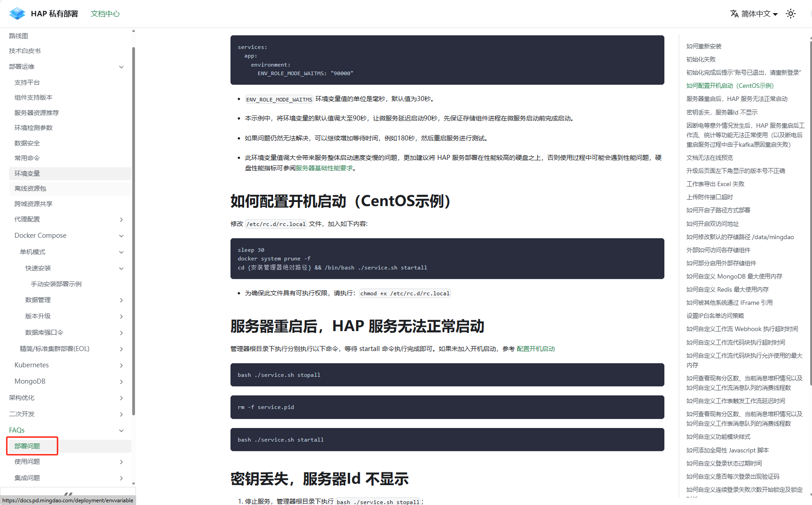Select 支持平台 sidebar item

pyautogui.click(x=27, y=82)
